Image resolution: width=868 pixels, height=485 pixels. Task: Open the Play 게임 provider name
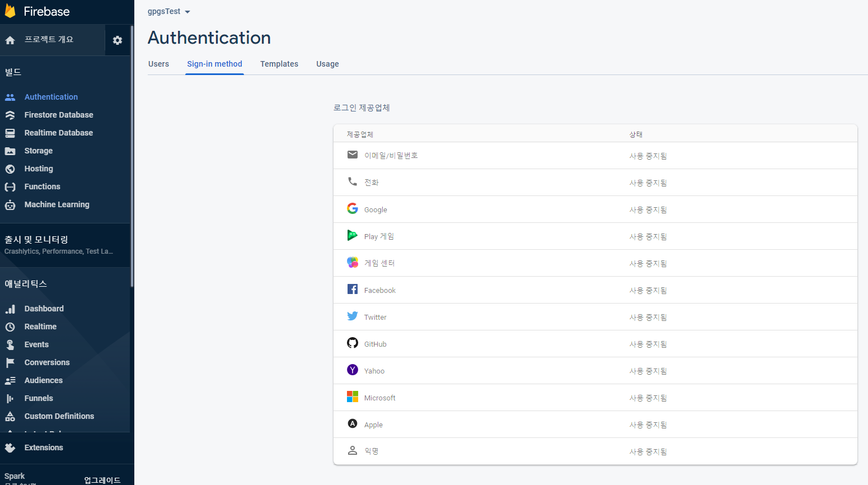click(x=379, y=236)
